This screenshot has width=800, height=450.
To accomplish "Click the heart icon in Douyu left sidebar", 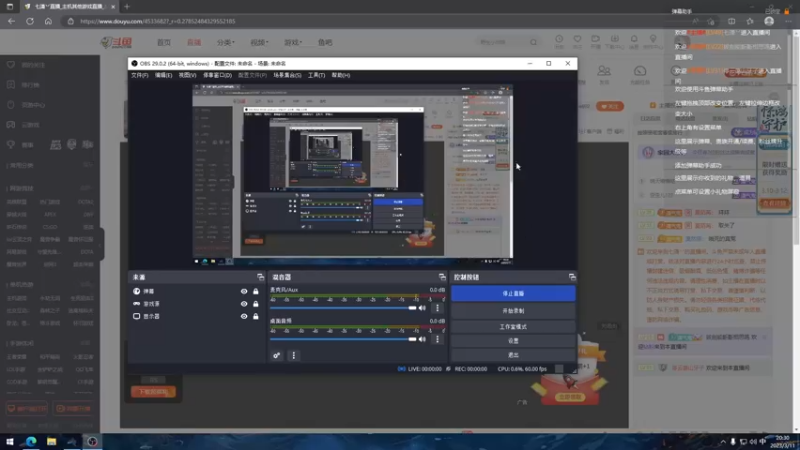I will click(x=11, y=65).
